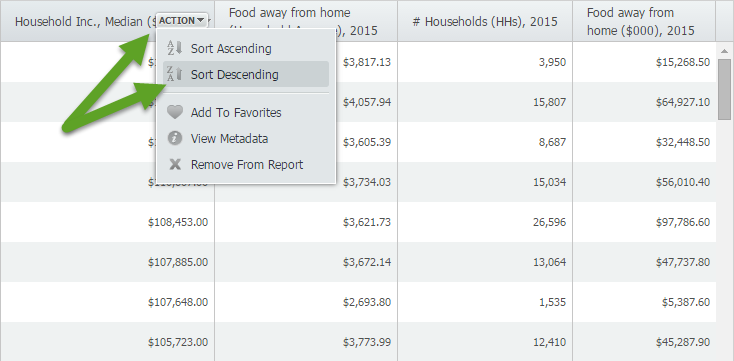The height and width of the screenshot is (361, 734).
Task: Click scrollbar up arrow
Action: pyautogui.click(x=725, y=51)
